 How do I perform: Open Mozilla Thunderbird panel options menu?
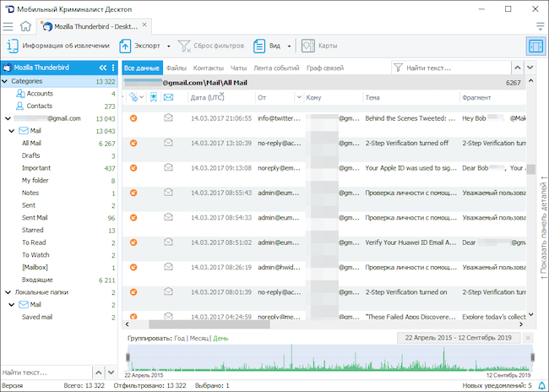pos(113,67)
